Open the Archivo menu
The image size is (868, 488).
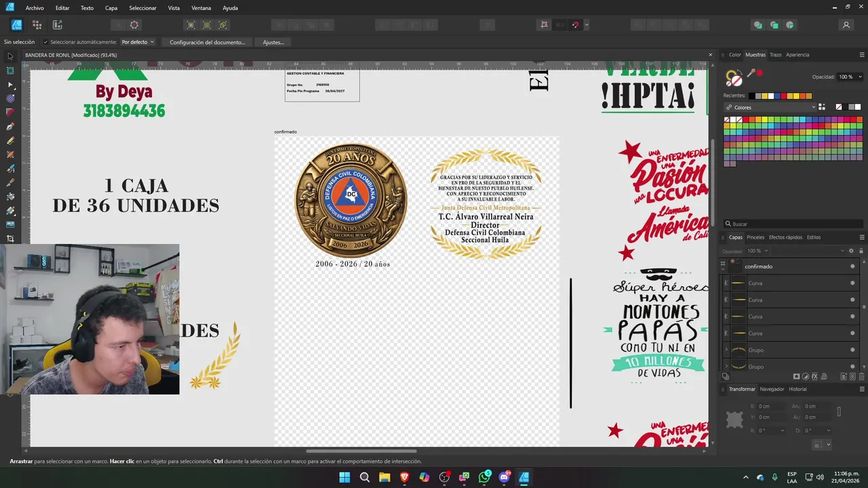(x=35, y=8)
